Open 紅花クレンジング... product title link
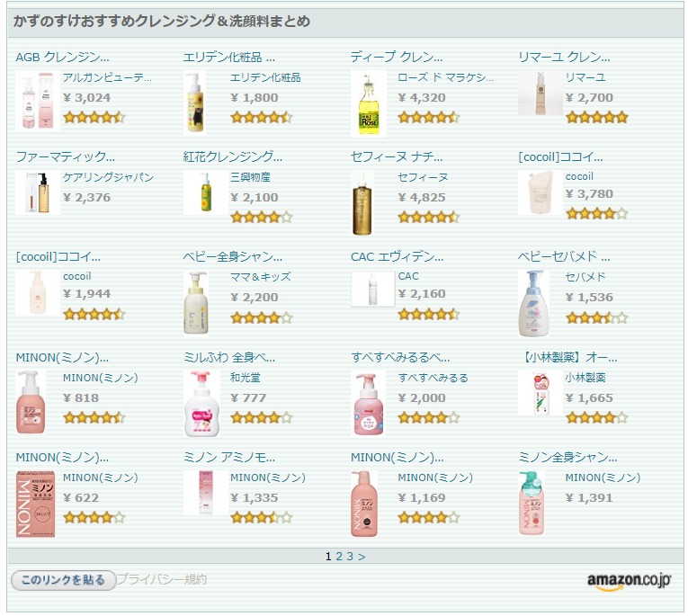The width and height of the screenshot is (688, 616). click(233, 156)
